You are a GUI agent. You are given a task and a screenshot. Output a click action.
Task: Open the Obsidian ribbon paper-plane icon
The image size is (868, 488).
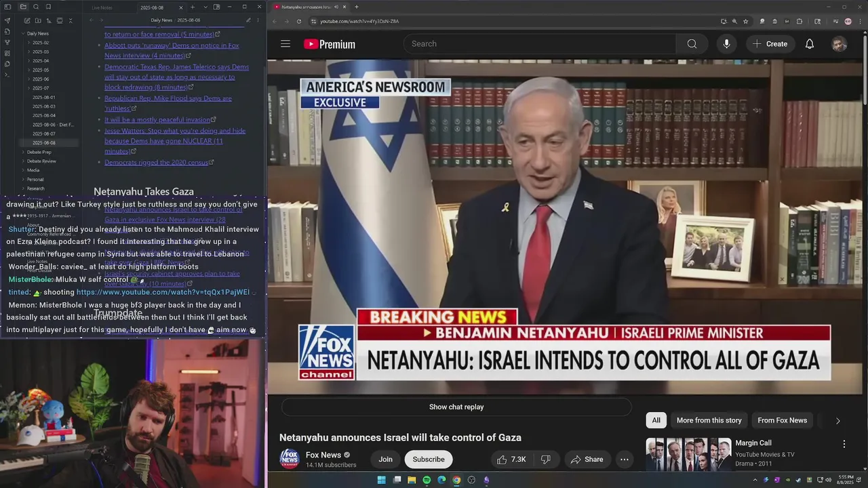[x=7, y=20]
